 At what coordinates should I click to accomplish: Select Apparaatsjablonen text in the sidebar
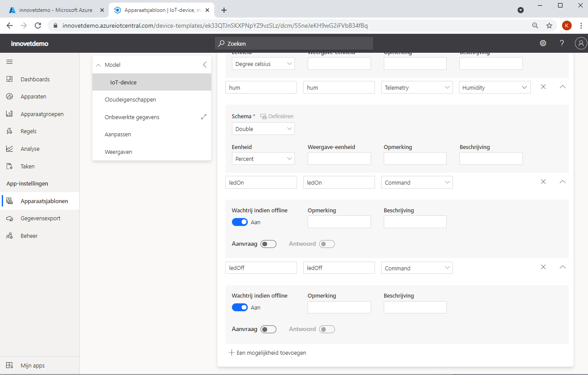click(44, 201)
